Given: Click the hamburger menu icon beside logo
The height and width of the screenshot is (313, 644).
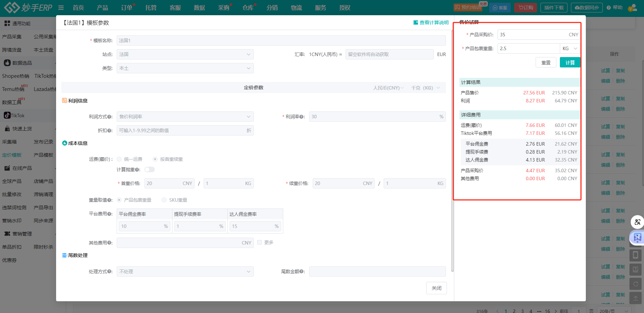Looking at the screenshot, I should coord(61,8).
